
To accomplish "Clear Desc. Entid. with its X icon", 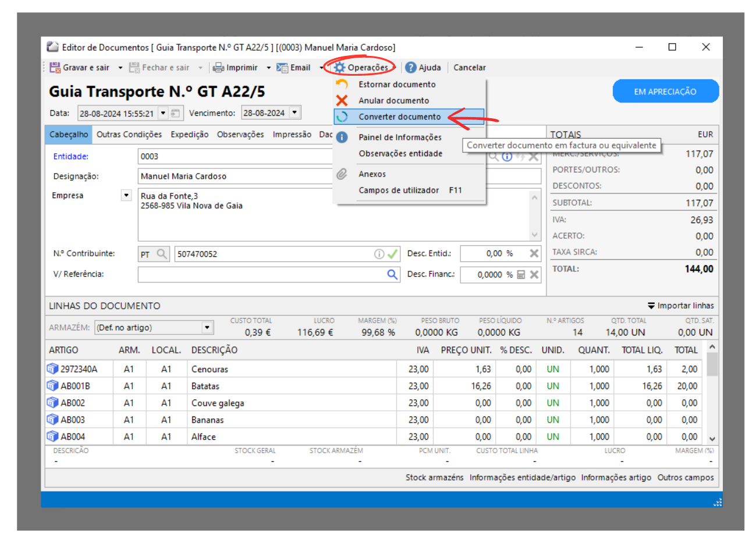I will pyautogui.click(x=534, y=253).
